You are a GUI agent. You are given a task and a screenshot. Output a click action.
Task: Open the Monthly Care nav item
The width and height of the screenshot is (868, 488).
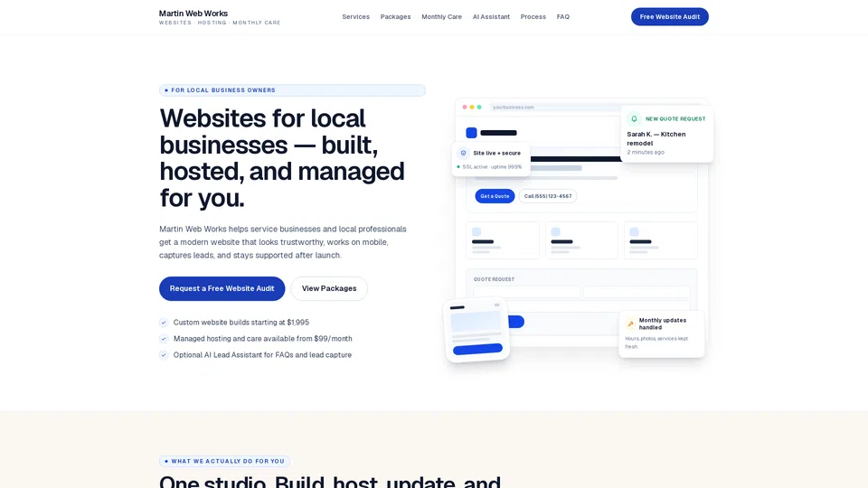coord(441,16)
